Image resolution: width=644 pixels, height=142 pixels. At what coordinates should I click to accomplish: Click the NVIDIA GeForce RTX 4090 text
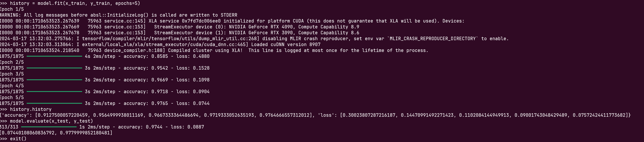click(261, 27)
